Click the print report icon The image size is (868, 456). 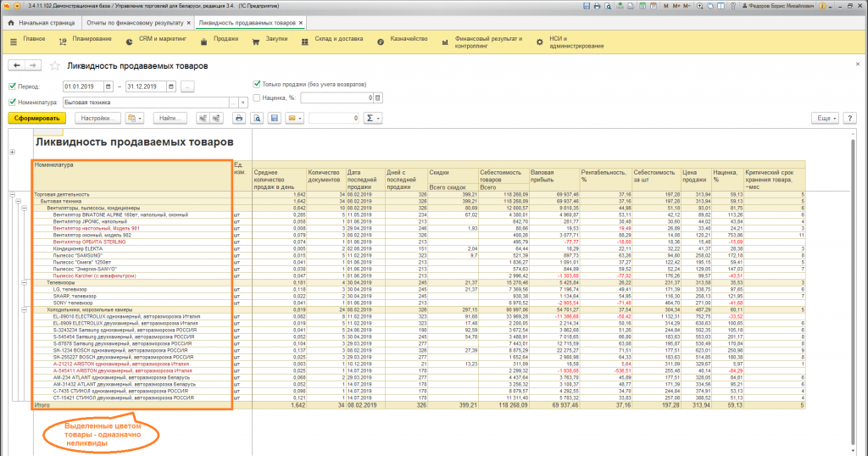click(x=239, y=118)
